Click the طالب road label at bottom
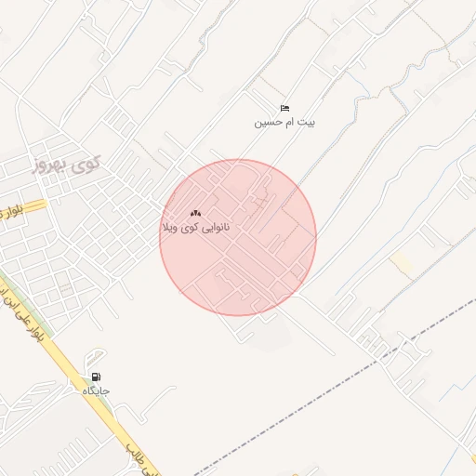This screenshot has width=476, height=476. 141,459
